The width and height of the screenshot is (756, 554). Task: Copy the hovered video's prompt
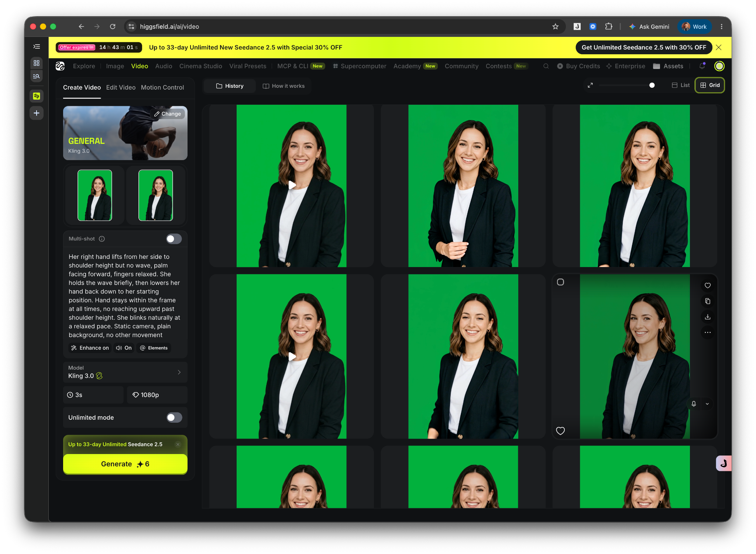coord(708,301)
